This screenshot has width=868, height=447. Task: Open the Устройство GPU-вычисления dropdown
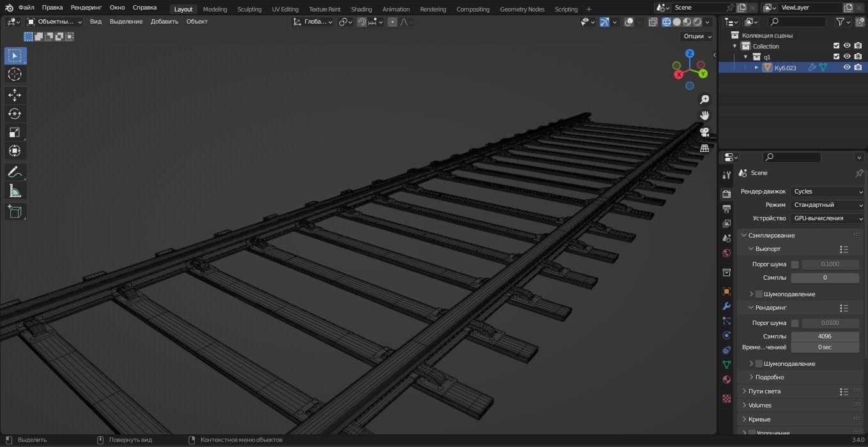tap(827, 218)
